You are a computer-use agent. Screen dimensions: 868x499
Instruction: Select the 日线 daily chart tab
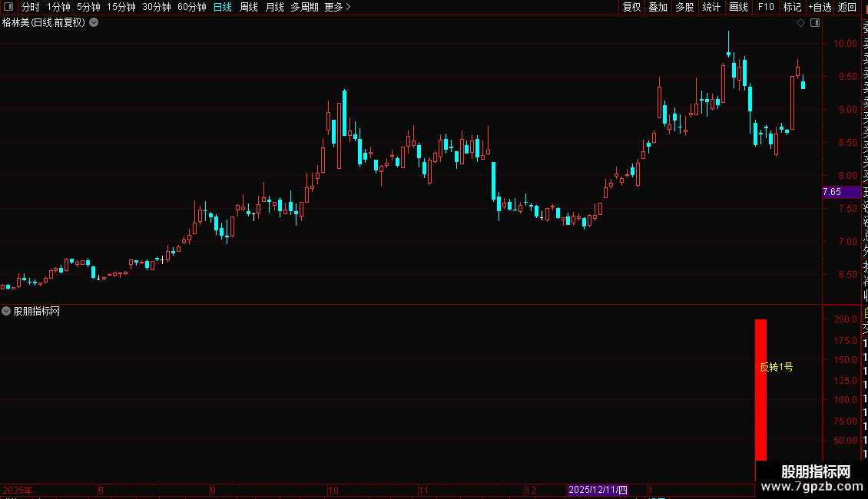[x=223, y=7]
